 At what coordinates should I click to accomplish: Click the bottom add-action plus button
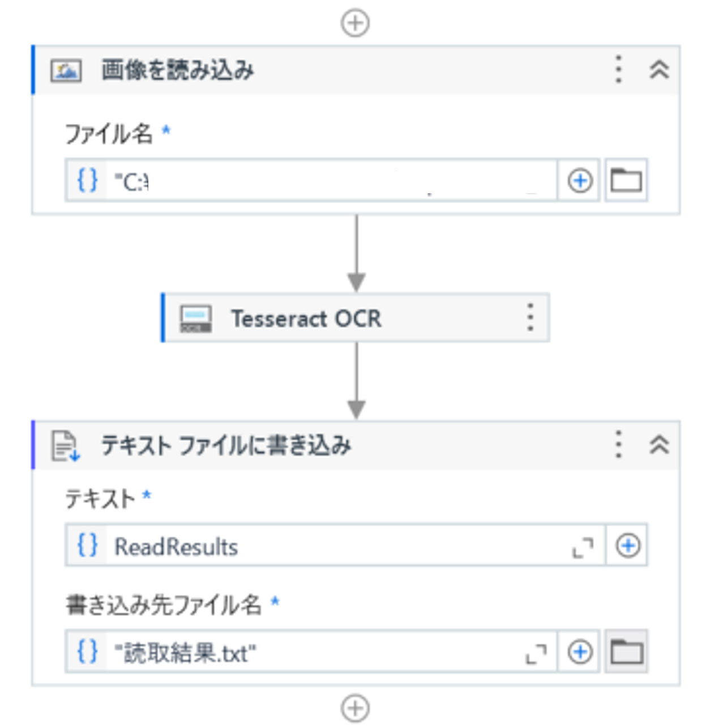click(x=356, y=707)
